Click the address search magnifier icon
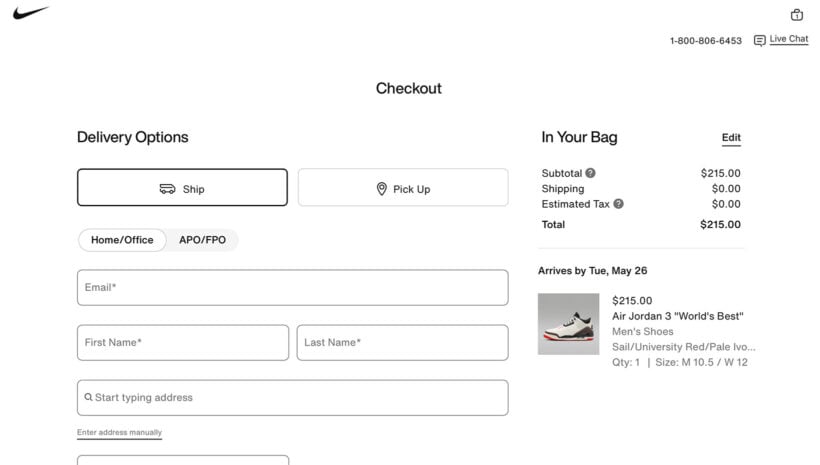Screen dimensions: 820x465 click(x=88, y=397)
